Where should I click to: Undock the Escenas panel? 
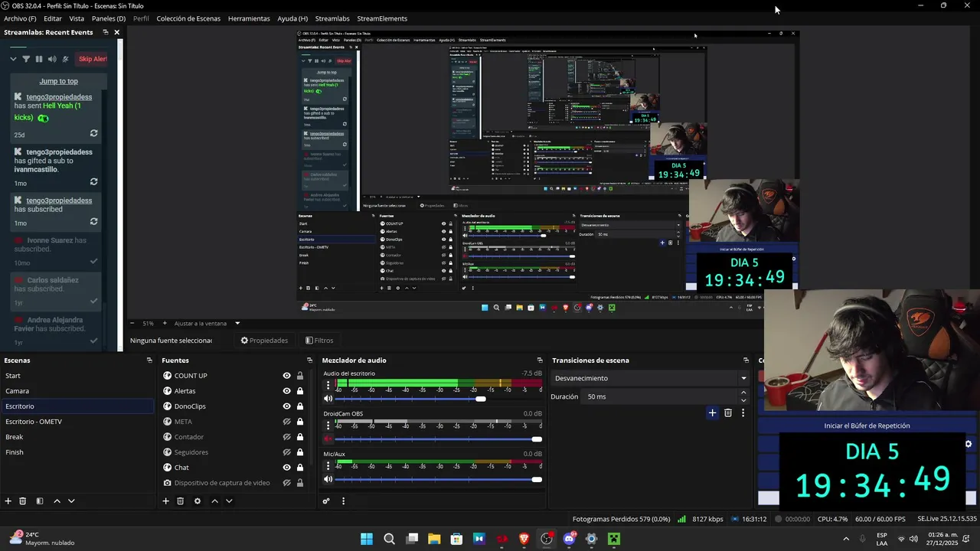click(x=149, y=360)
